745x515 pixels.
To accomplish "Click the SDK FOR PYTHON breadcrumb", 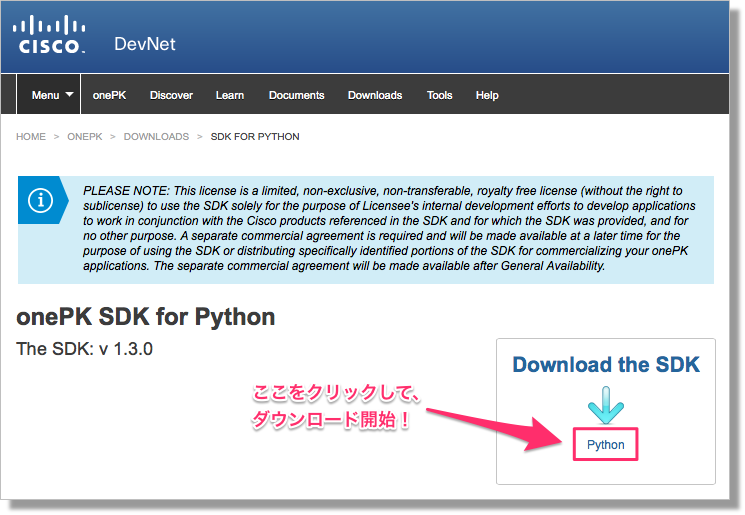I will click(255, 137).
